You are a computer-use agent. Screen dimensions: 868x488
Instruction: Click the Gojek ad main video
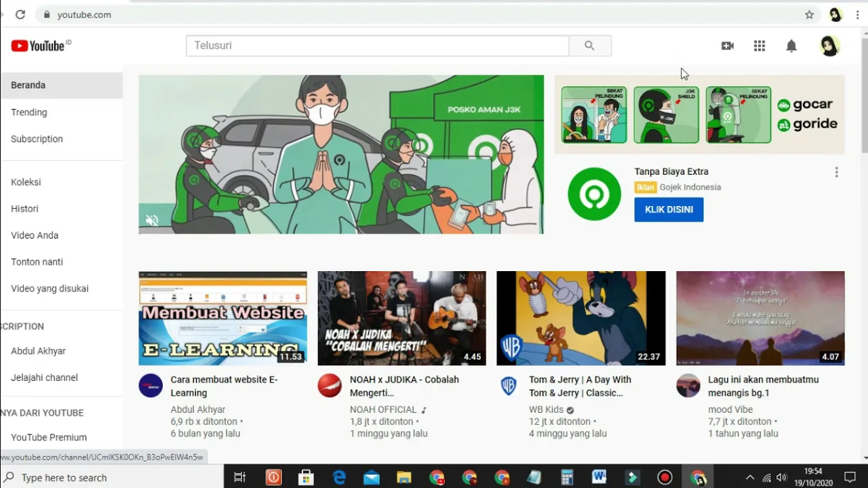tap(341, 155)
